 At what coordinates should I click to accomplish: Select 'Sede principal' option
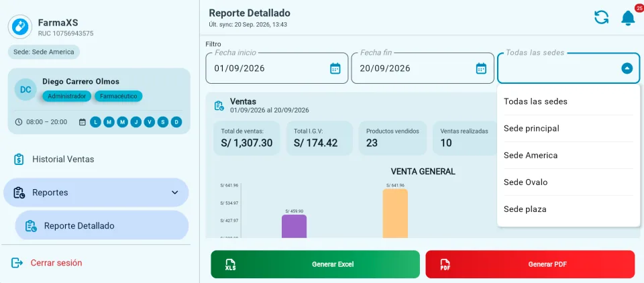pos(568,129)
